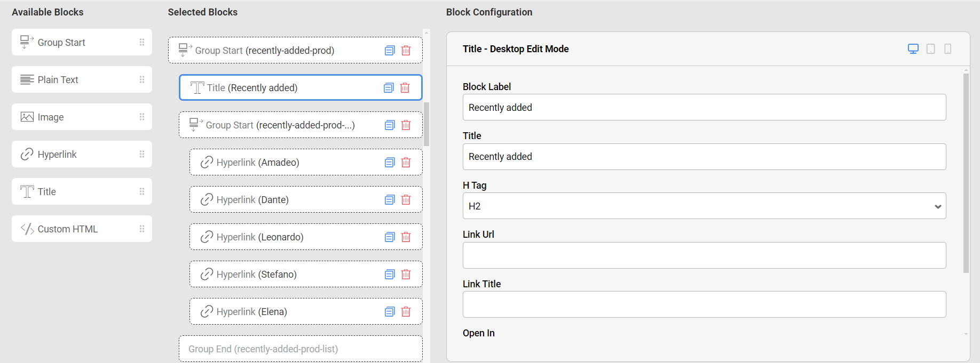Delete the Hyperlink (Leonardo) block
Viewport: 980px width, 363px height.
(x=406, y=237)
